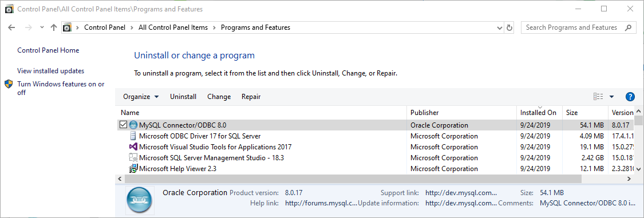Click the view options list icon
This screenshot has width=644, height=218.
click(598, 97)
